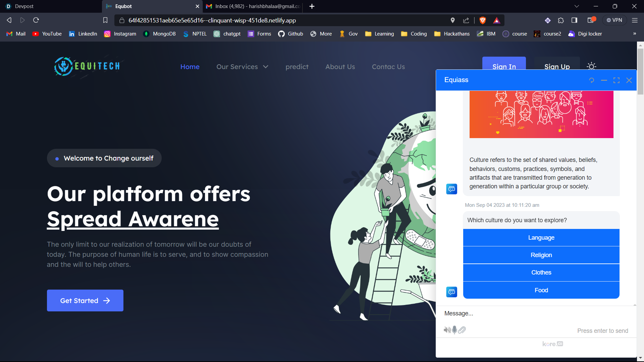The image size is (644, 362).
Task: Click the chat reconnect refresh icon
Action: pyautogui.click(x=591, y=80)
